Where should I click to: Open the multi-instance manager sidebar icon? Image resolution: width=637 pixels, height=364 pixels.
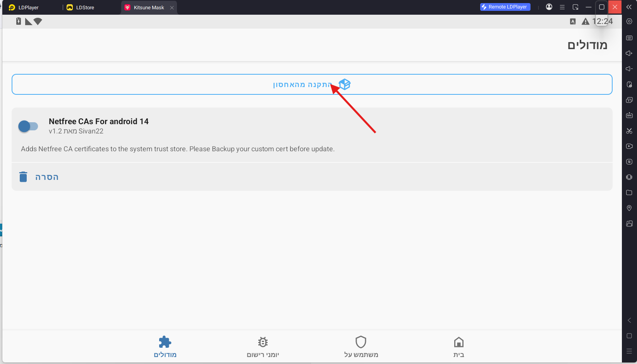pyautogui.click(x=629, y=100)
